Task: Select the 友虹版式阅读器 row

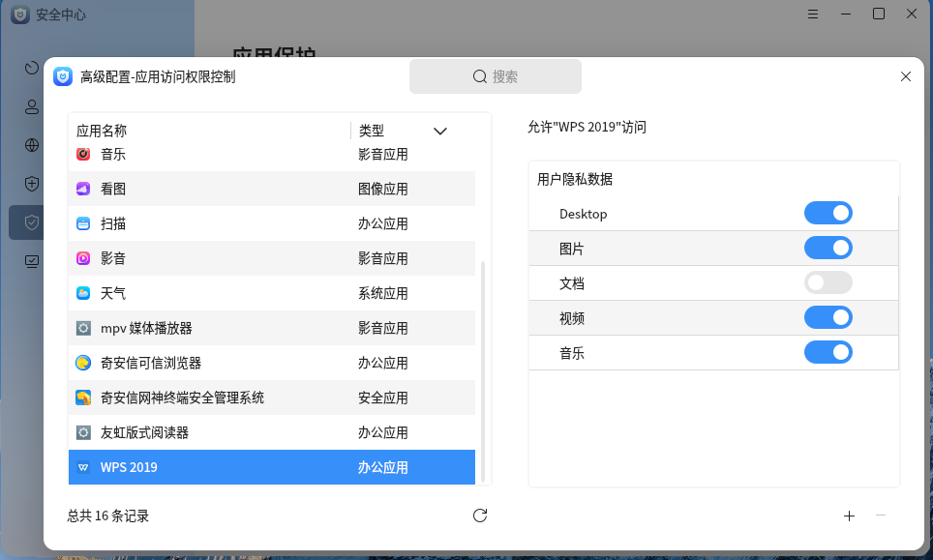Action: click(x=272, y=432)
